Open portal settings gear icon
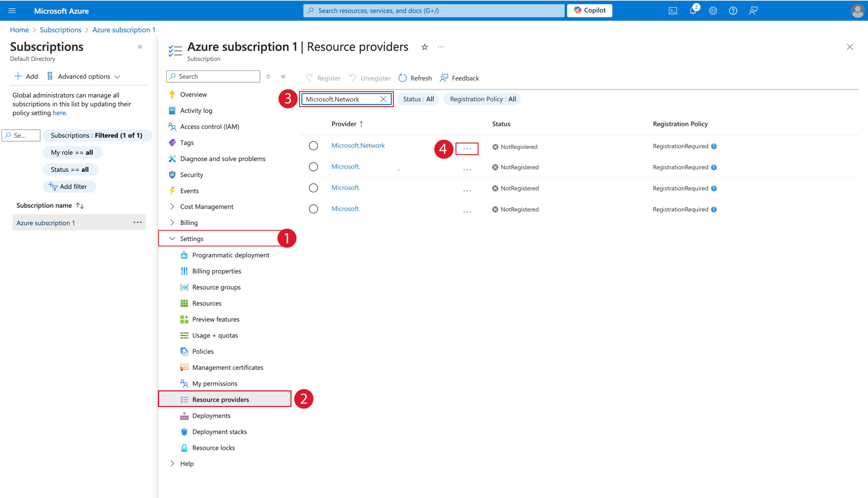Viewport: 868px width, 498px height. (713, 11)
